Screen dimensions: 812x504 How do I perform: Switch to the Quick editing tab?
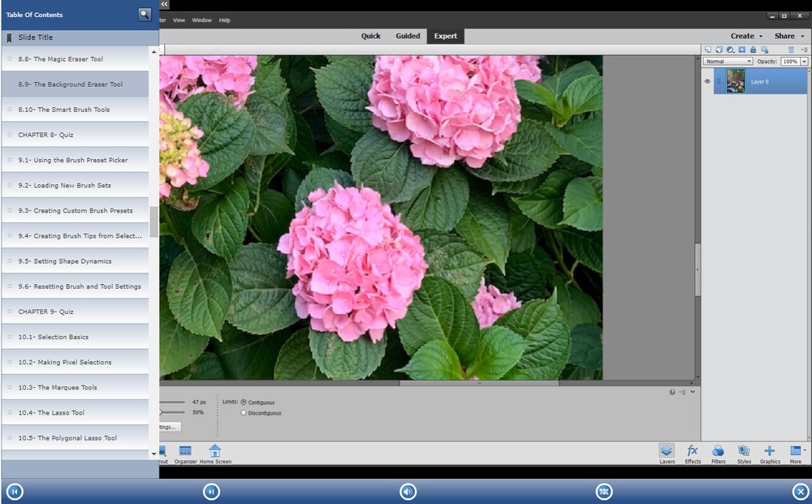371,36
